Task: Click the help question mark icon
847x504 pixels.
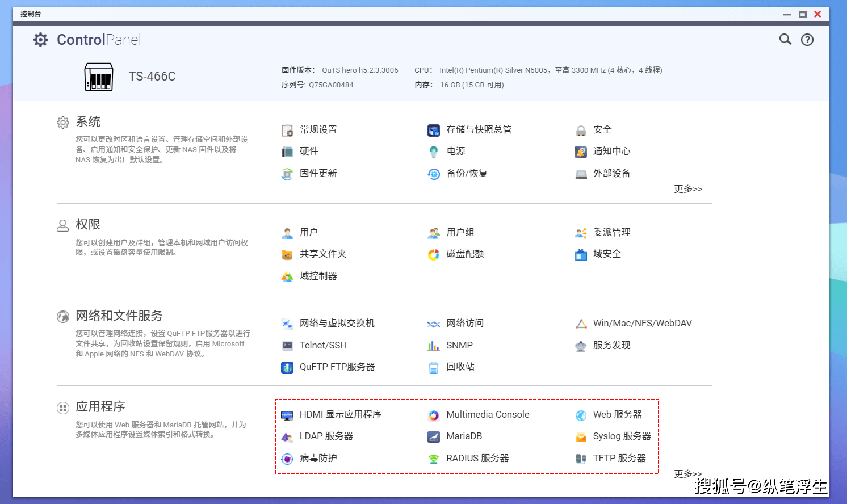Action: tap(807, 40)
